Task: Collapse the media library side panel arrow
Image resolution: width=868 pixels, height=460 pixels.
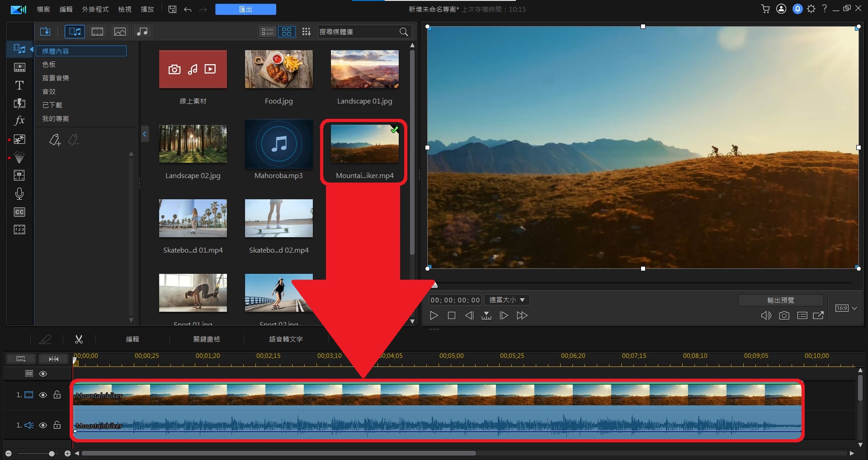Action: 145,134
